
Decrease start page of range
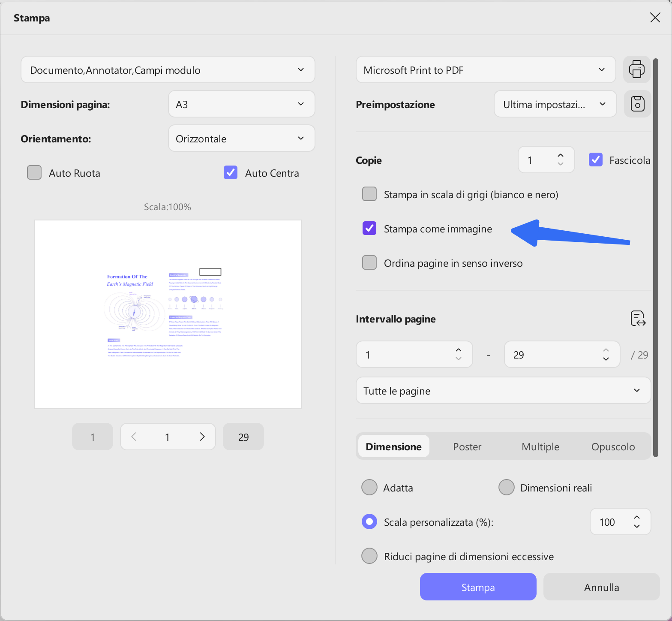coord(459,359)
